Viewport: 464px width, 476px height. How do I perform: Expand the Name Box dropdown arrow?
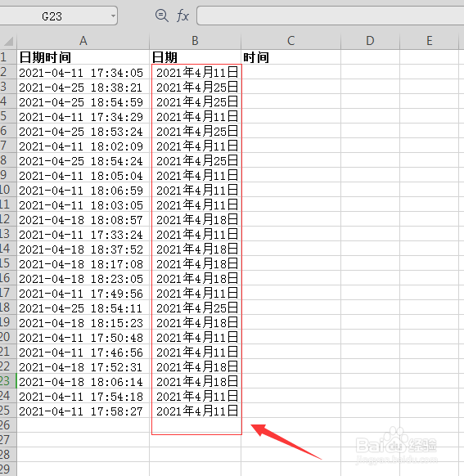pos(113,16)
